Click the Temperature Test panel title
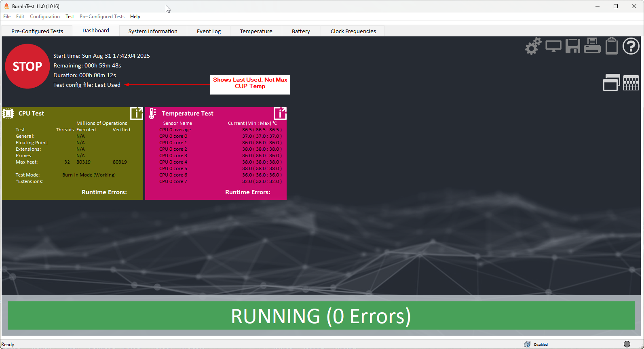The width and height of the screenshot is (644, 349). click(188, 114)
